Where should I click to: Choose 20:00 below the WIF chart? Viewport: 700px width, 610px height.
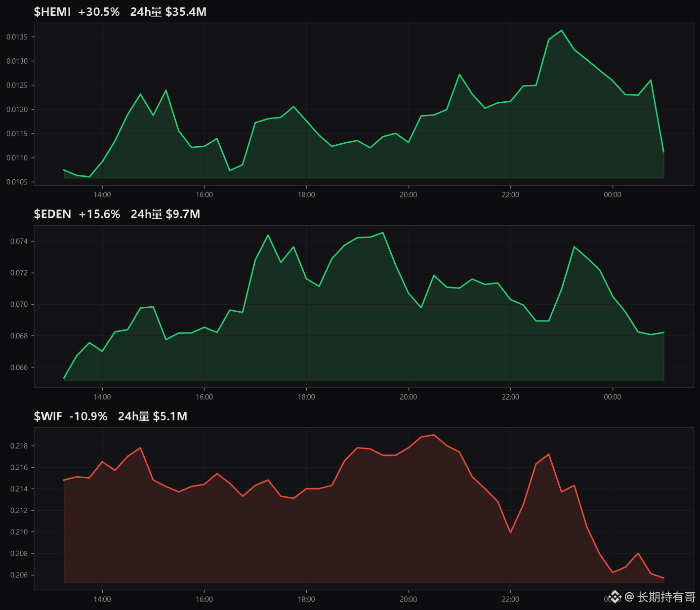[409, 600]
